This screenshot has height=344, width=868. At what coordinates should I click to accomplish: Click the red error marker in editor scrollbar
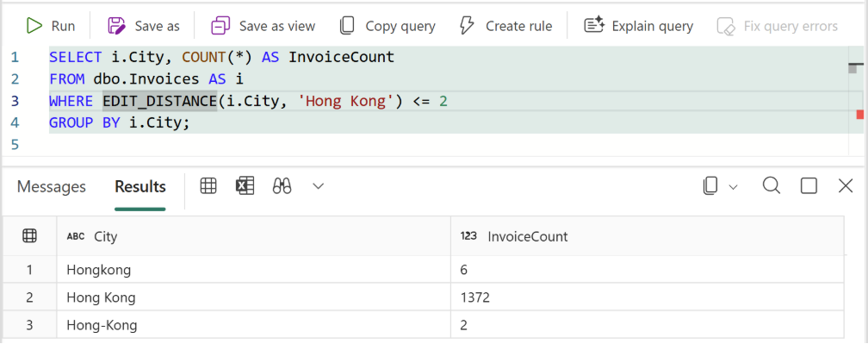(x=859, y=114)
